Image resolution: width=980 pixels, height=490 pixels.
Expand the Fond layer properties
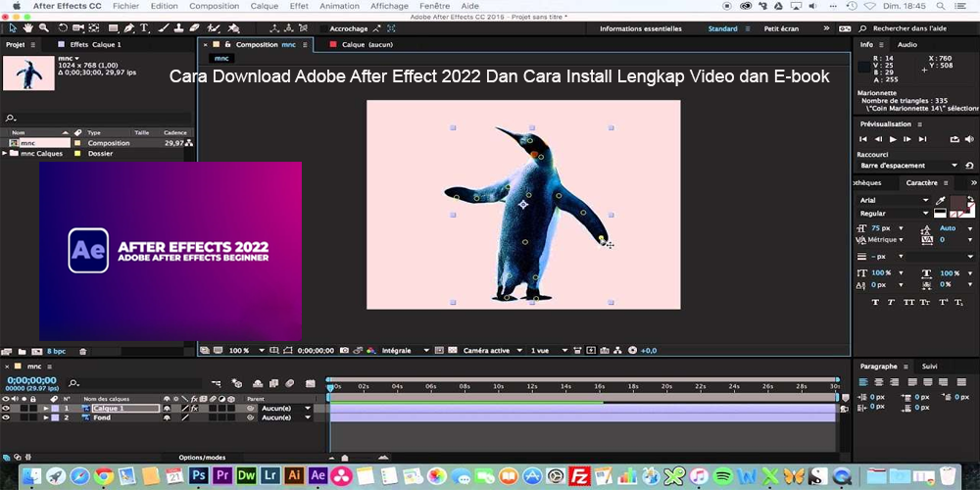point(46,416)
